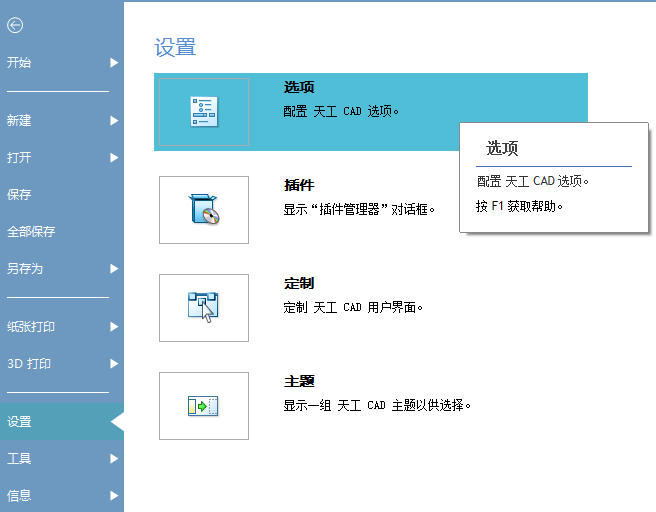Click the bold 主题 title
The image size is (656, 512).
pyautogui.click(x=299, y=381)
